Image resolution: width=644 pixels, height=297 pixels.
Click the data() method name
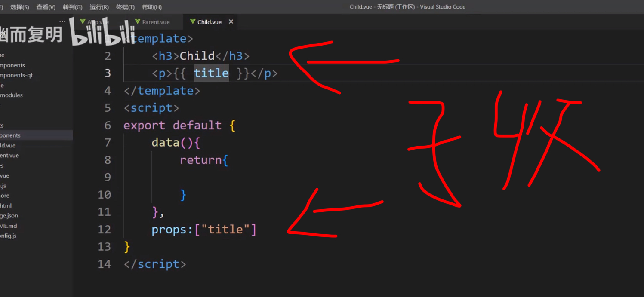[165, 142]
